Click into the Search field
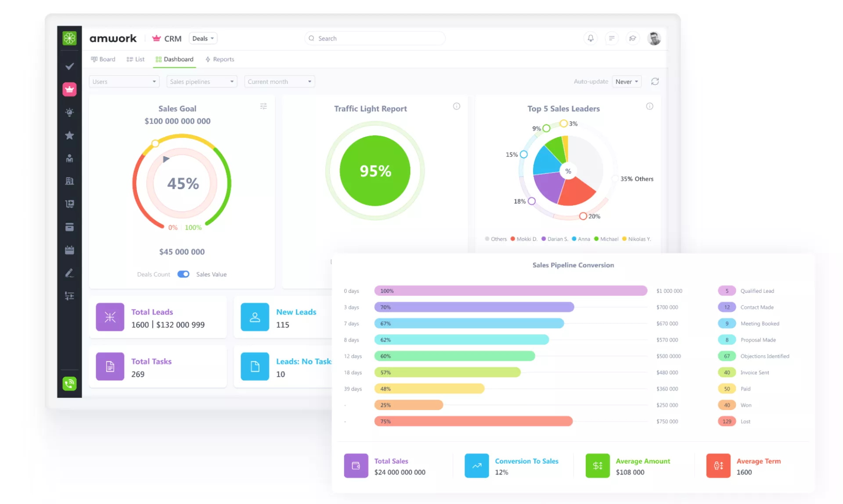 [x=375, y=38]
